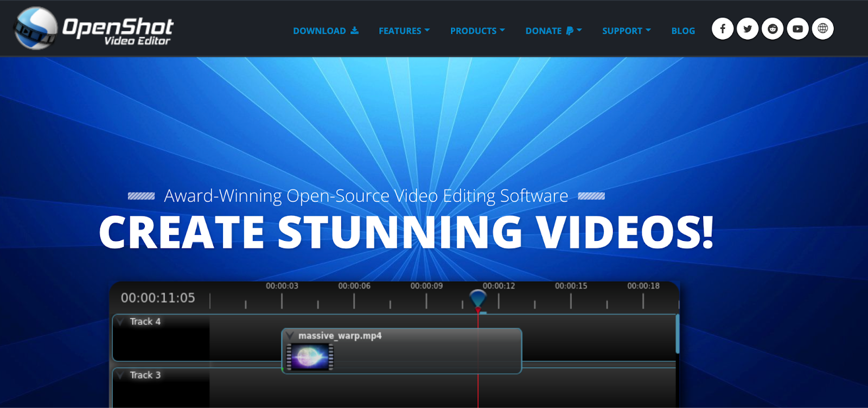Go to the Blog page

(683, 31)
